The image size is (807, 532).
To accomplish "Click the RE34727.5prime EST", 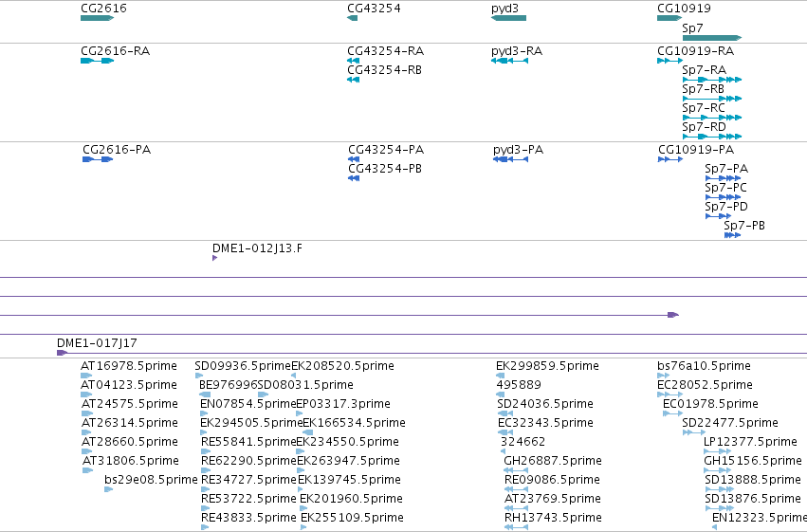I will (206, 489).
